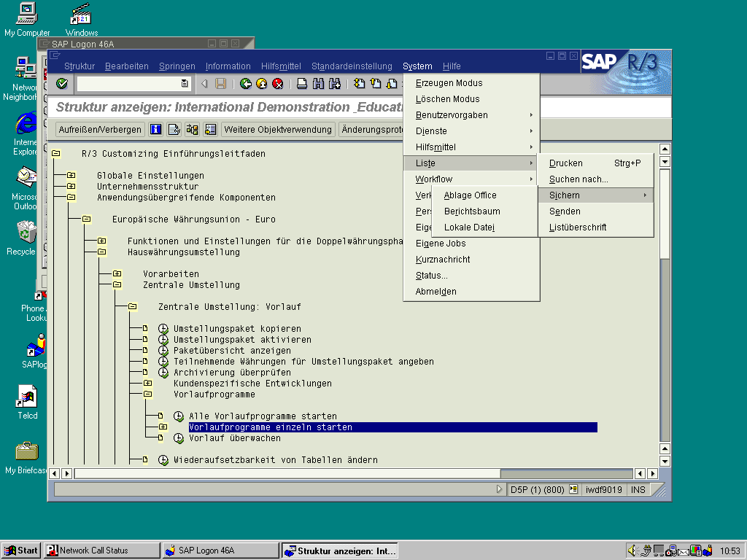This screenshot has width=747, height=560.
Task: Choose Berichtsbaum from Sichern submenu
Action: (x=484, y=211)
